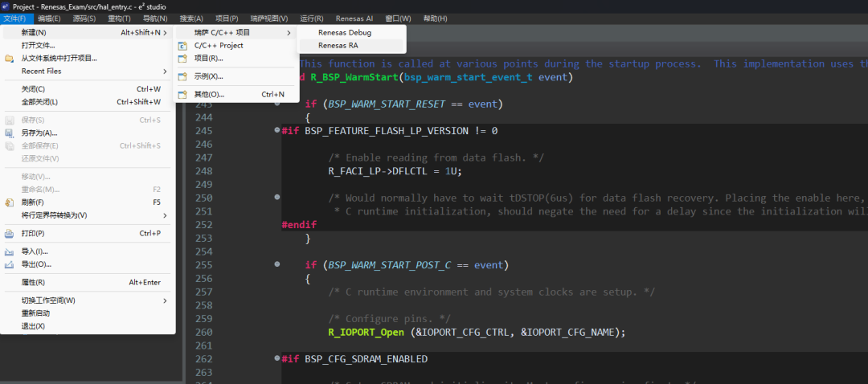Screen dimensions: 868x384
Task: Click the 刷新(F) refresh icon
Action: pyautogui.click(x=10, y=202)
